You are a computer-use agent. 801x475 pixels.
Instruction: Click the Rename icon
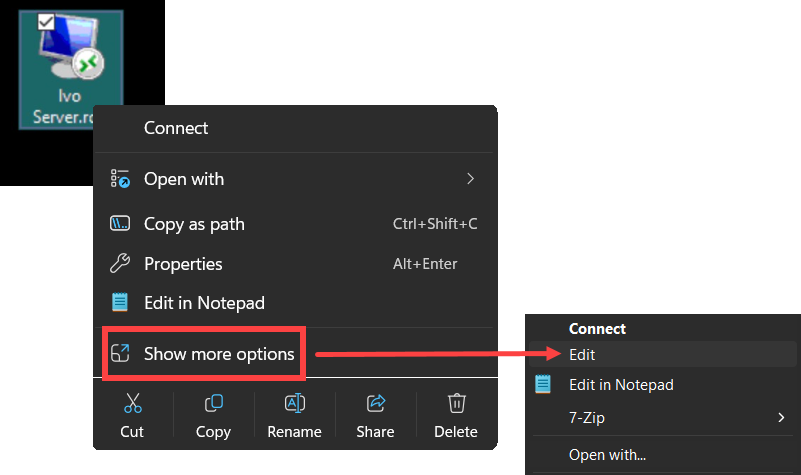[294, 403]
